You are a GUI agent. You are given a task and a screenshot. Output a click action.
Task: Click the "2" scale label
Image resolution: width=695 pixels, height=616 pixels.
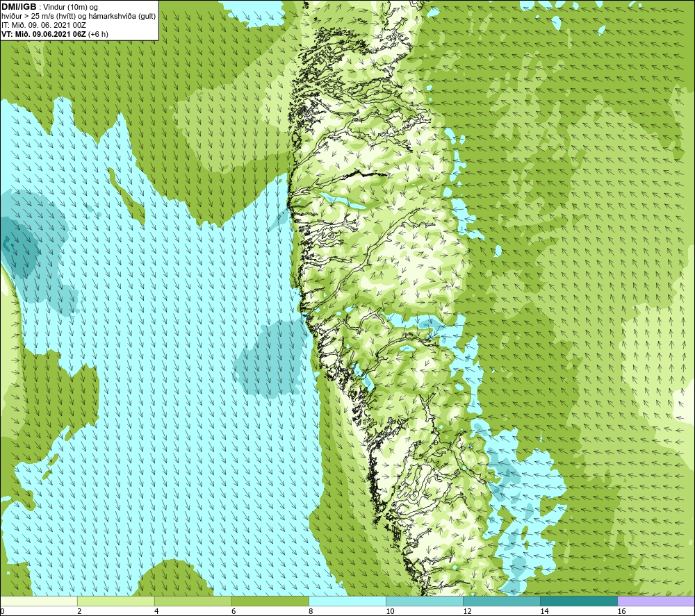point(79,611)
